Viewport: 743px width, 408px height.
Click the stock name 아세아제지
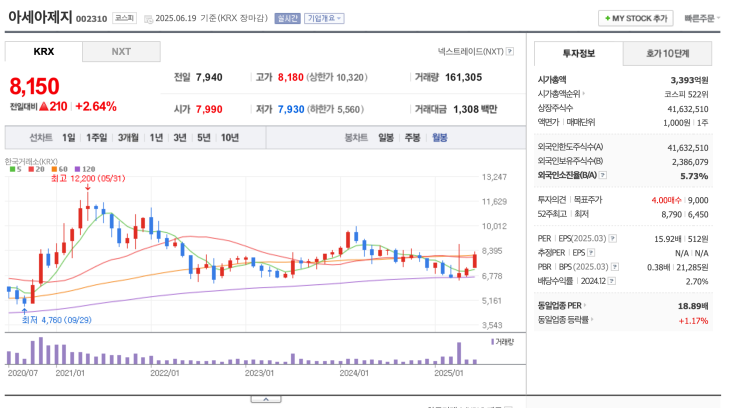coord(40,18)
